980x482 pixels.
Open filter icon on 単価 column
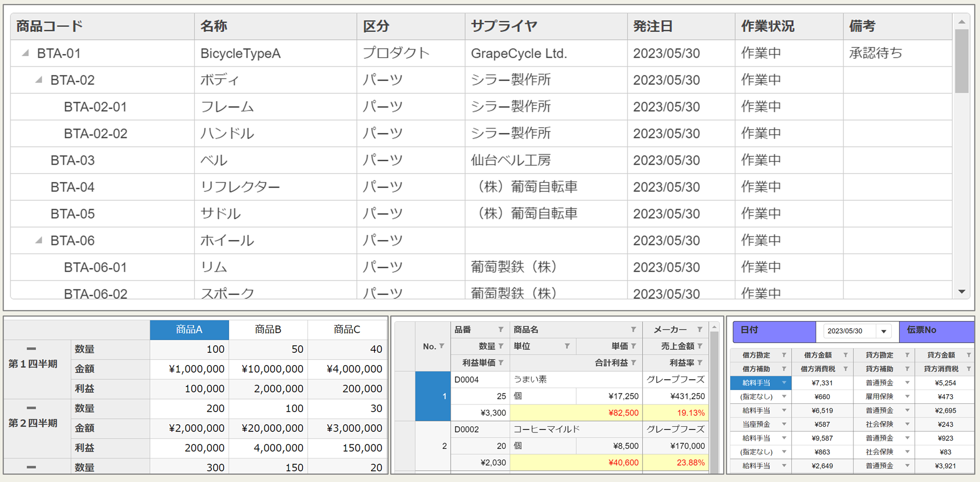(x=633, y=346)
